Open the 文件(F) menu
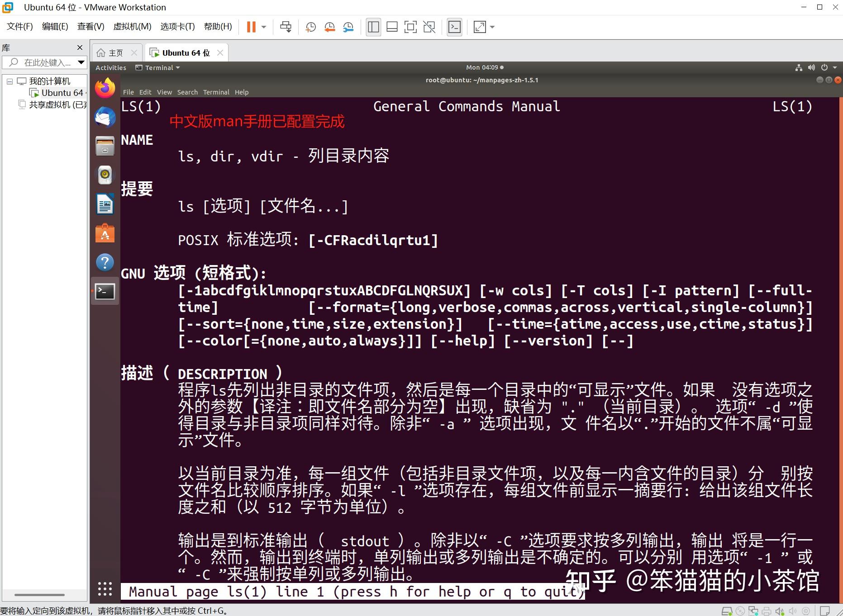 [20, 27]
